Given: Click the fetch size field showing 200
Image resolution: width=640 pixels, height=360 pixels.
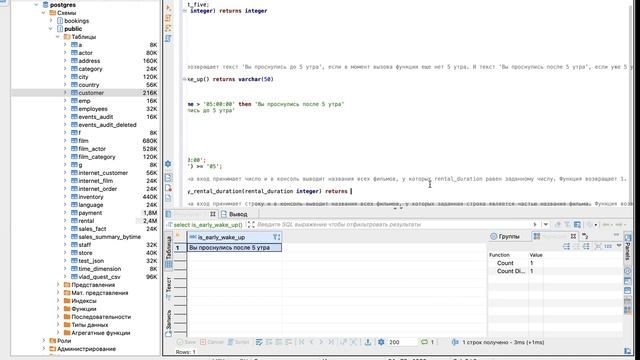Looking at the screenshot, I should [x=402, y=342].
